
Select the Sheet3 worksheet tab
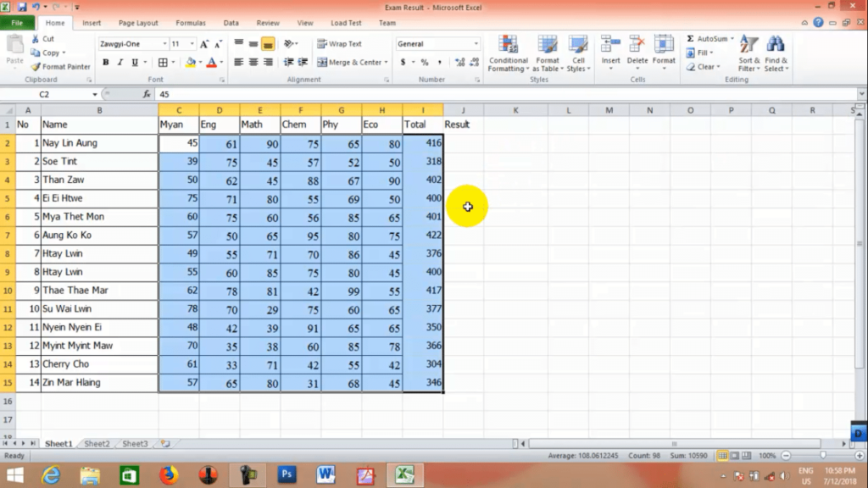tap(135, 444)
